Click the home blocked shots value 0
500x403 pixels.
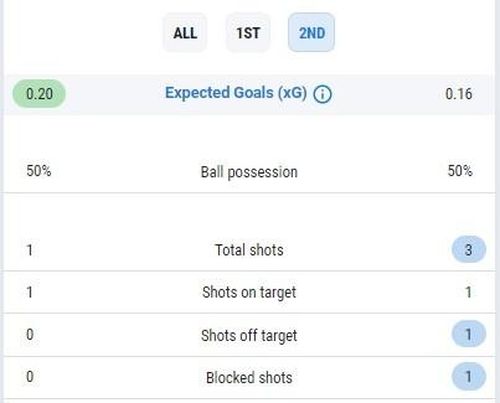tap(30, 377)
